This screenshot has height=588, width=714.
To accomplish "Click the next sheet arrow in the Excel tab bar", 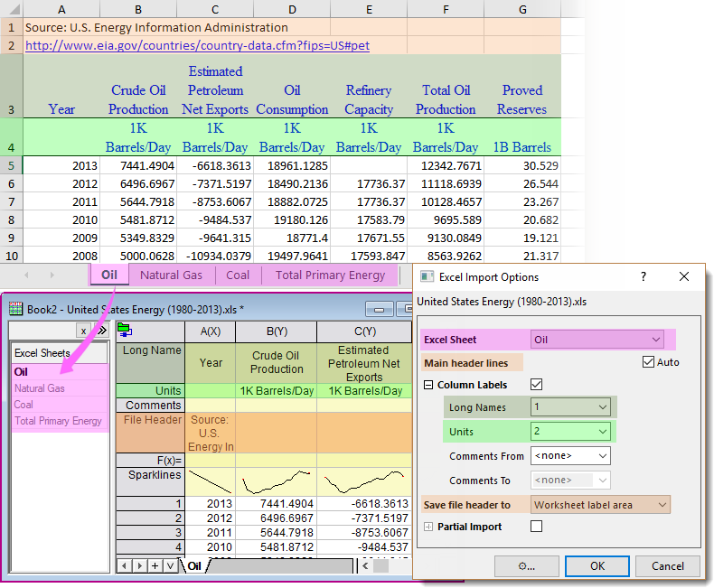I will pos(52,275).
